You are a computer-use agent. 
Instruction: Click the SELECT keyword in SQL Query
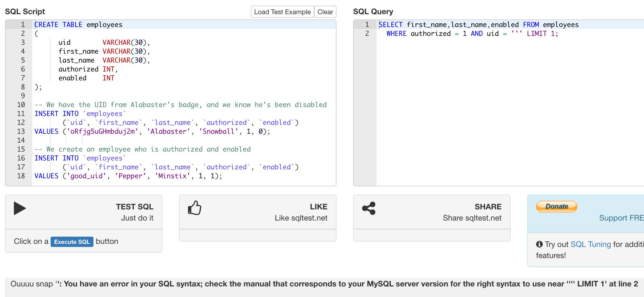click(x=391, y=25)
